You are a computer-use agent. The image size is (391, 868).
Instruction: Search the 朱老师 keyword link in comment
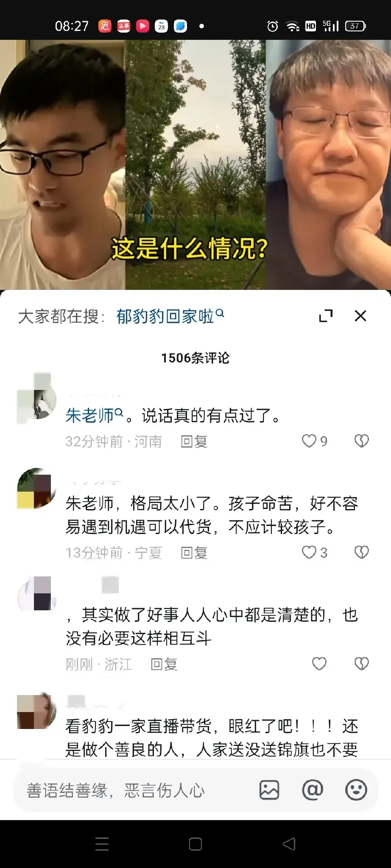tap(94, 415)
